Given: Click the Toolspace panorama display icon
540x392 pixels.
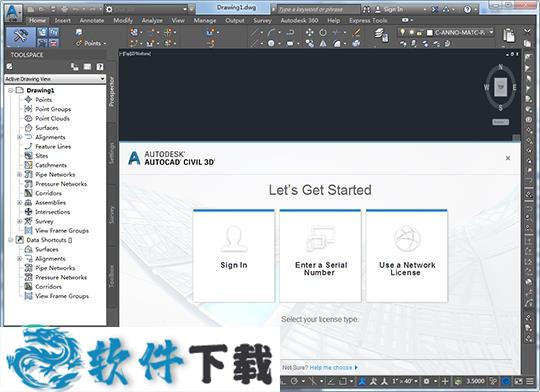Looking at the screenshot, I should coord(87,67).
